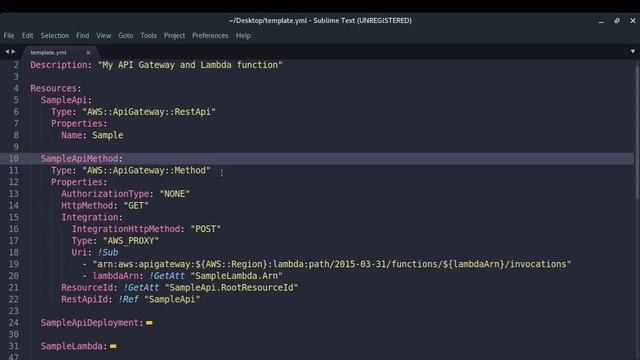This screenshot has height=360, width=640.
Task: Click the "Resources" key
Action: [x=53, y=88]
